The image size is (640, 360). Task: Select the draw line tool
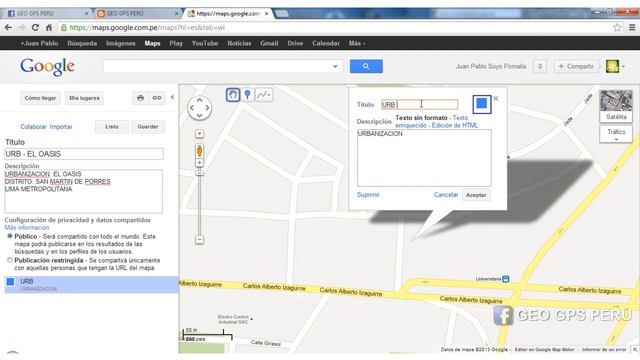coord(264,95)
